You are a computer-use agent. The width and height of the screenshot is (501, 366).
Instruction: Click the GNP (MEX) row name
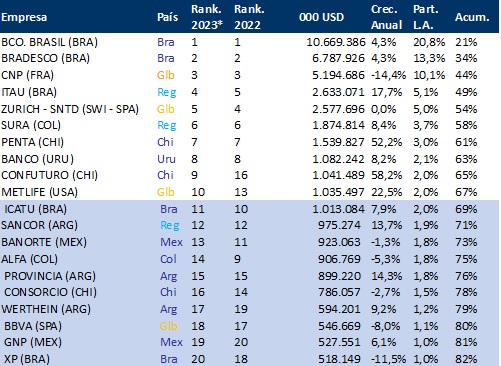tap(33, 342)
